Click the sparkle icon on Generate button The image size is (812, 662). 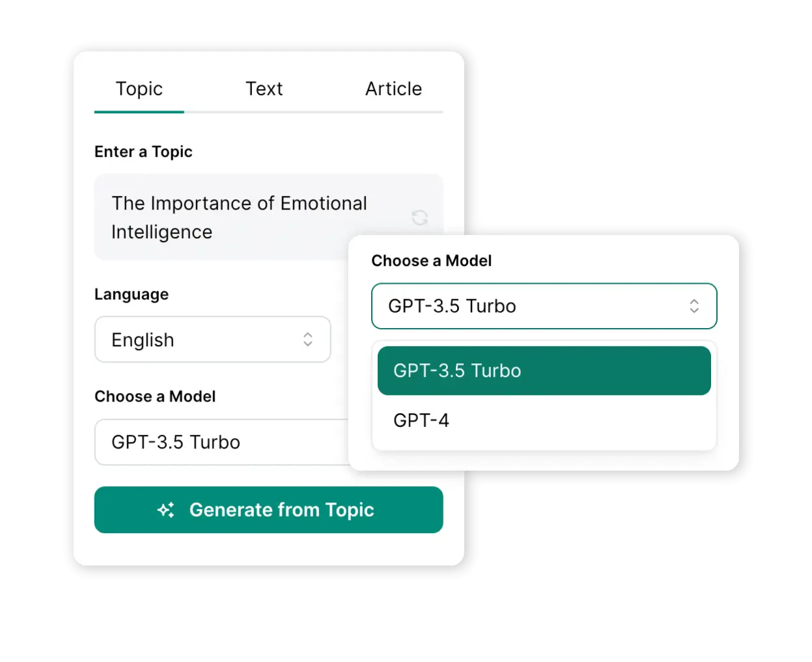pyautogui.click(x=167, y=510)
